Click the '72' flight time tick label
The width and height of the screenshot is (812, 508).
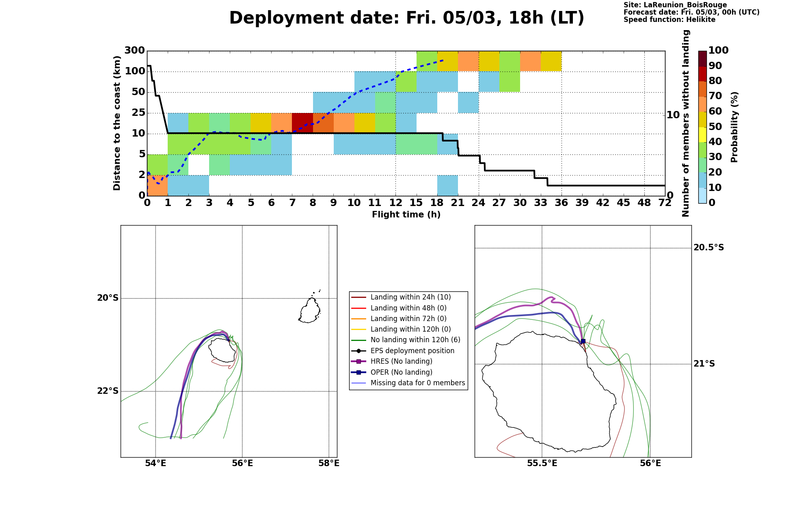pos(665,203)
